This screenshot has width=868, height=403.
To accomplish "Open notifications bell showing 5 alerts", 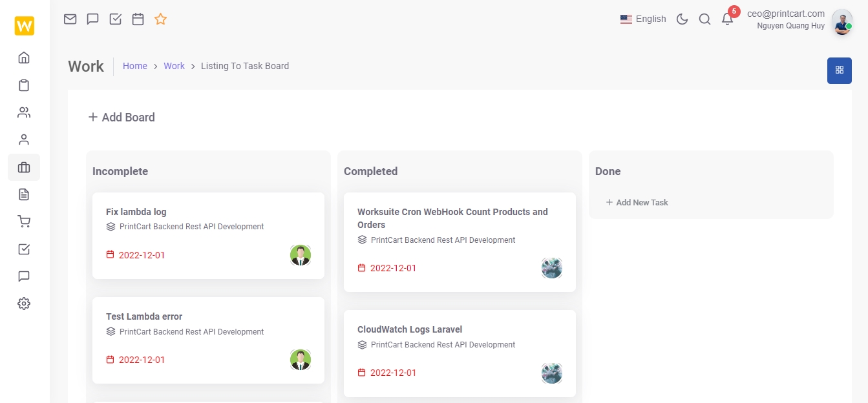I will click(x=728, y=19).
